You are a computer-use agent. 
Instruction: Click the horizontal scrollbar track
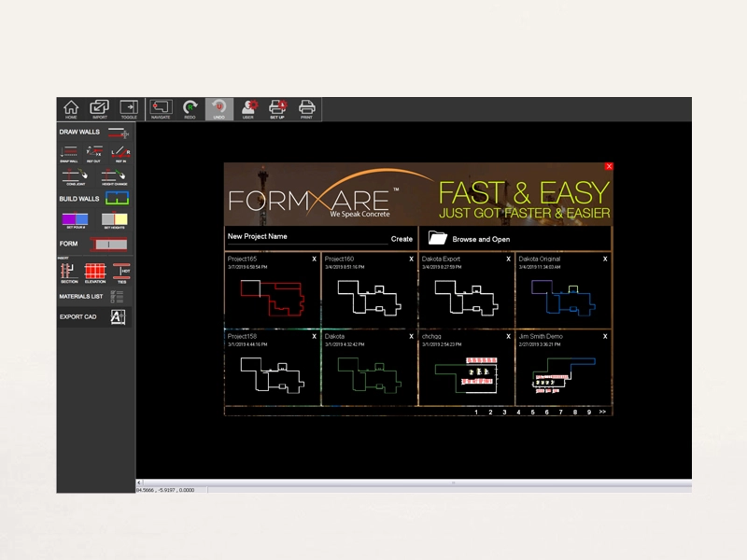(416, 483)
